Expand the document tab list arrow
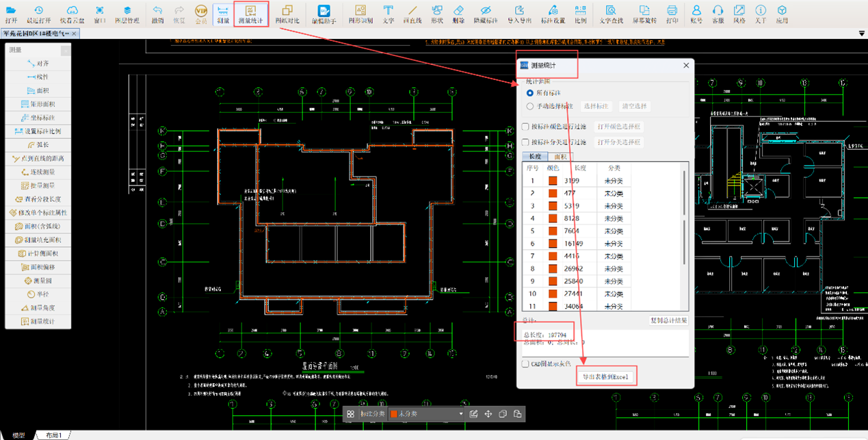 click(x=862, y=34)
